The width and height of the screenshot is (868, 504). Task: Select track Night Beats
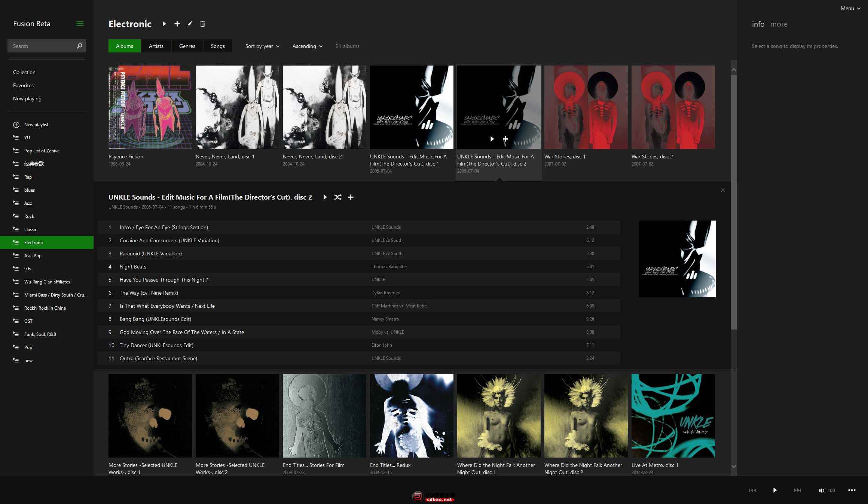[359, 267]
